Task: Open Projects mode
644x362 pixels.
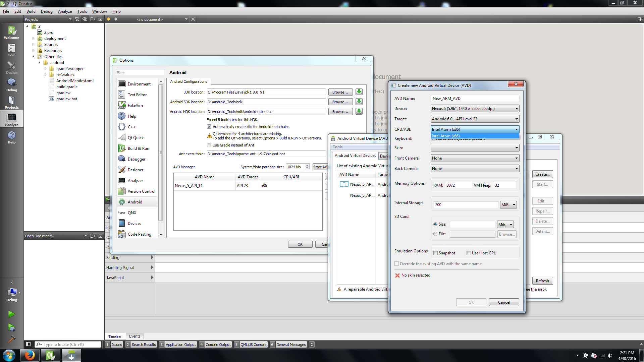Action: [12, 103]
